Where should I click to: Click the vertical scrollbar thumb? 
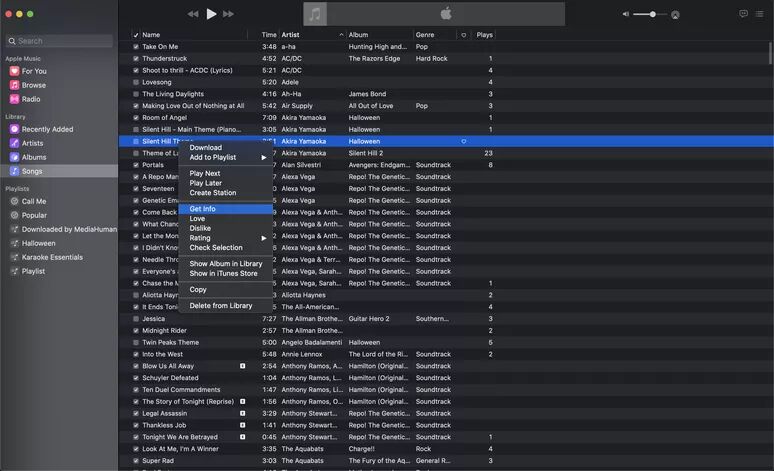point(770,53)
